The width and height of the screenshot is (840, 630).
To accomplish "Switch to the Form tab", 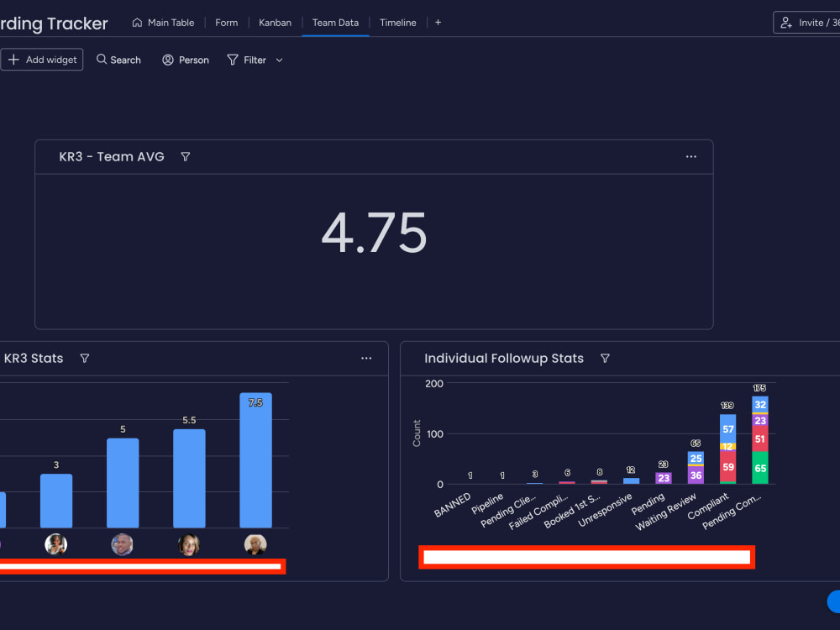I will pyautogui.click(x=227, y=23).
